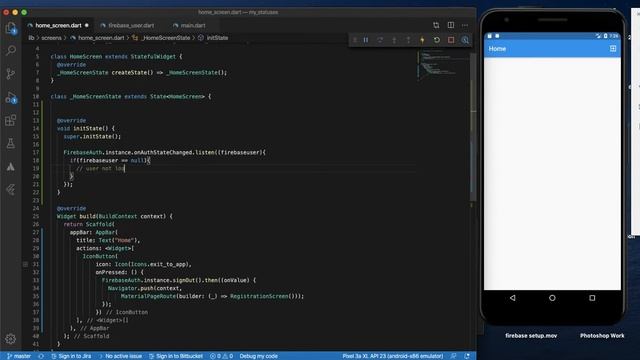Click 'firebase setup.mov' desktop file label
This screenshot has height=360, width=640.
click(x=531, y=336)
